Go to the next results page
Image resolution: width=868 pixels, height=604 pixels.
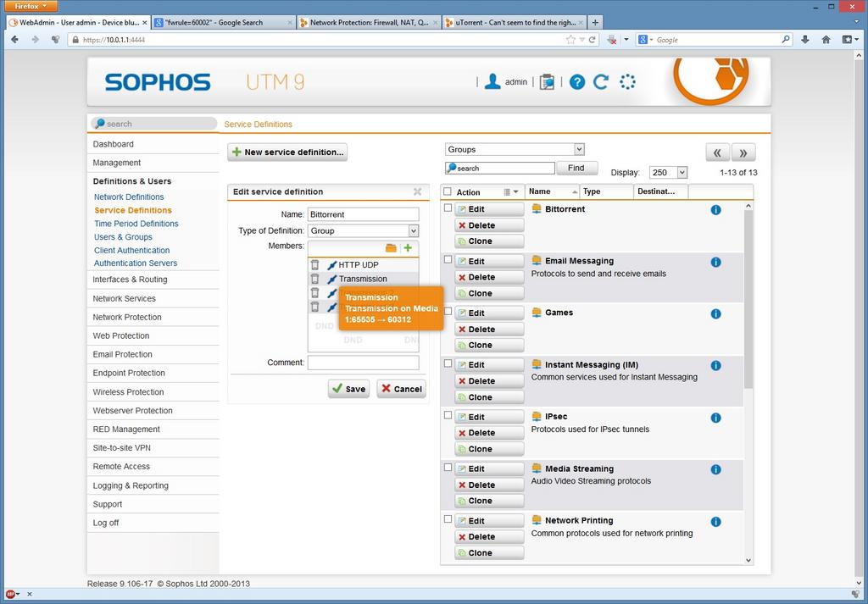coord(743,152)
